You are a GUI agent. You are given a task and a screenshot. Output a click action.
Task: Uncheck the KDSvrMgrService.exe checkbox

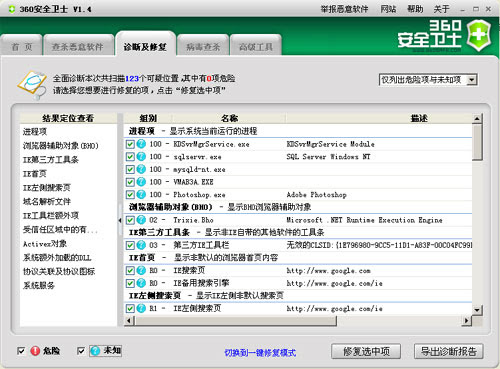click(x=130, y=144)
